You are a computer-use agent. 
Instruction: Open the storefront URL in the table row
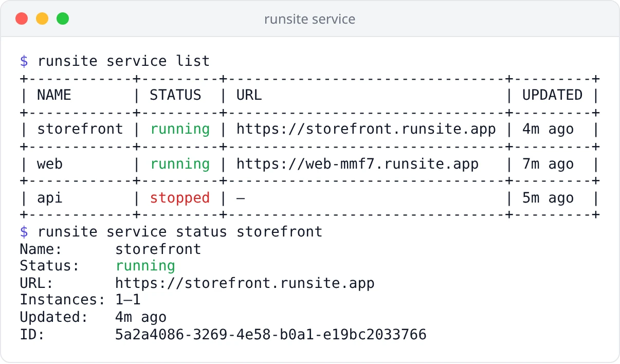[x=366, y=129]
